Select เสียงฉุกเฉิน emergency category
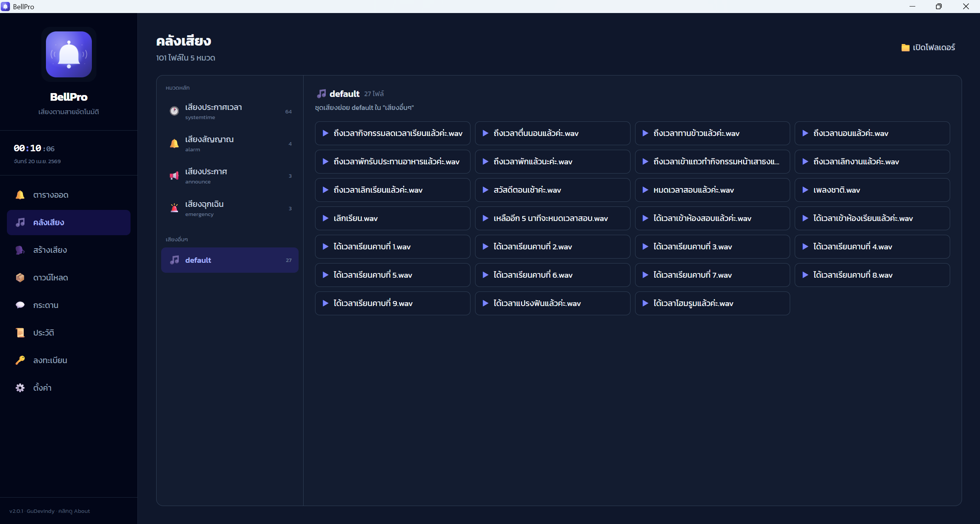Image resolution: width=980 pixels, height=524 pixels. [x=230, y=208]
